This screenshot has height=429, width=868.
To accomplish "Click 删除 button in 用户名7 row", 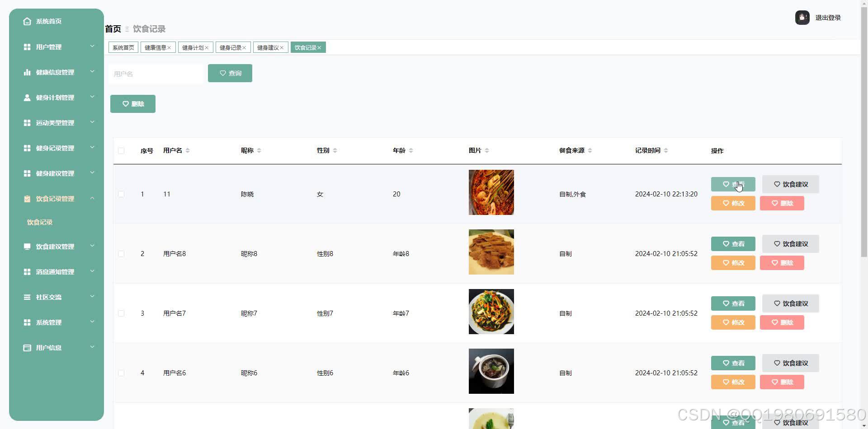I will pyautogui.click(x=782, y=322).
